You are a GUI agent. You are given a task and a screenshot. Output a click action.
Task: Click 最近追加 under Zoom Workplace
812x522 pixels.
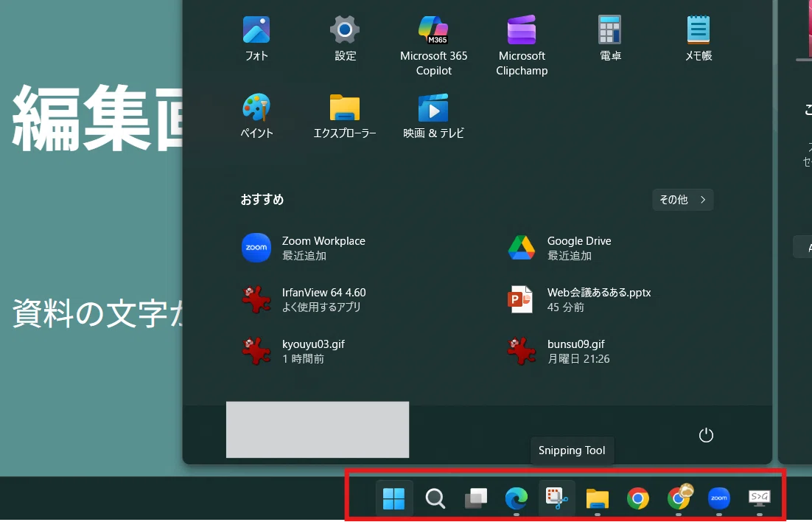coord(304,256)
